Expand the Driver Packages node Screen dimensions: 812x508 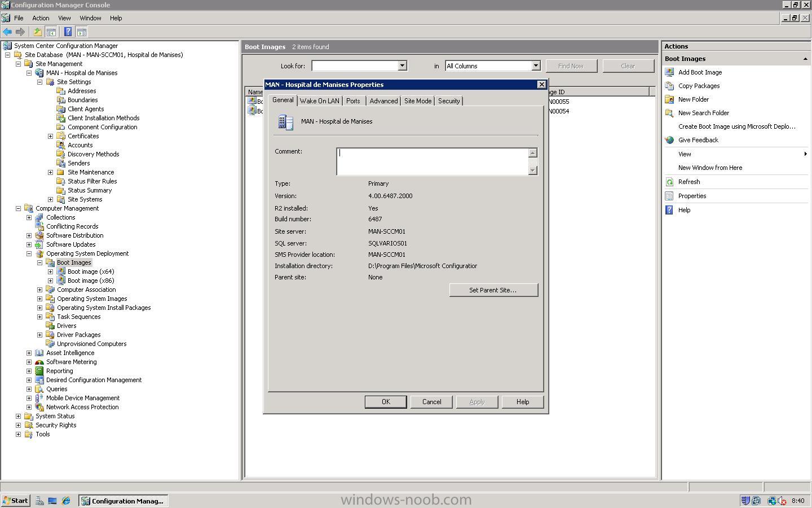pyautogui.click(x=40, y=335)
